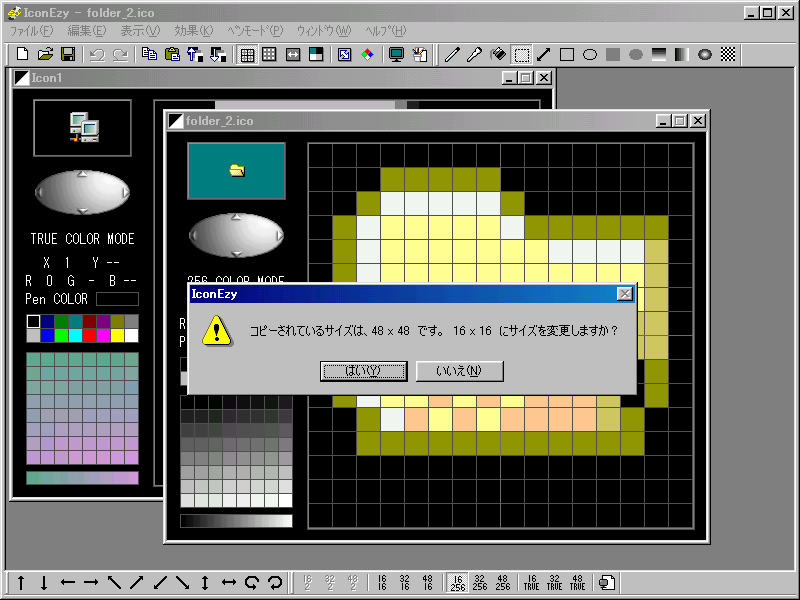Switch to 16x16 TRUE color format
The height and width of the screenshot is (600, 800).
coord(532,583)
